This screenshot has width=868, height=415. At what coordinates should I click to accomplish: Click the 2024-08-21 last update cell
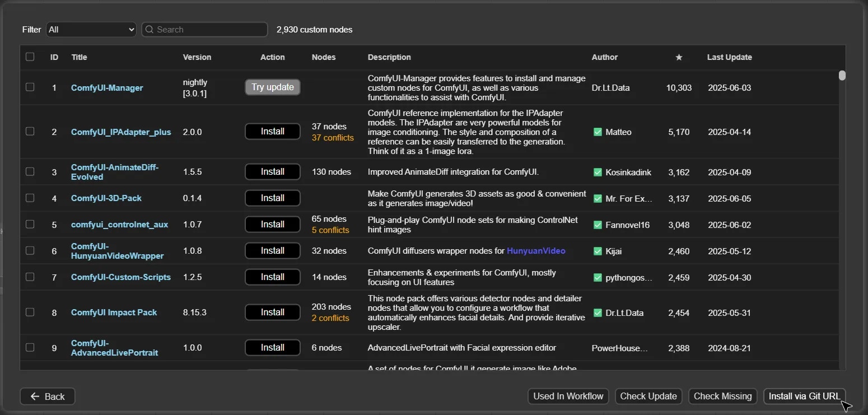click(729, 348)
